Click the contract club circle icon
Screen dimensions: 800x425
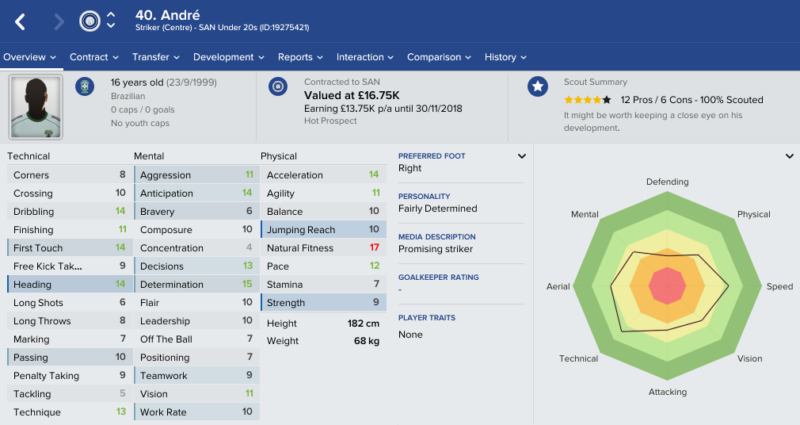[x=278, y=86]
